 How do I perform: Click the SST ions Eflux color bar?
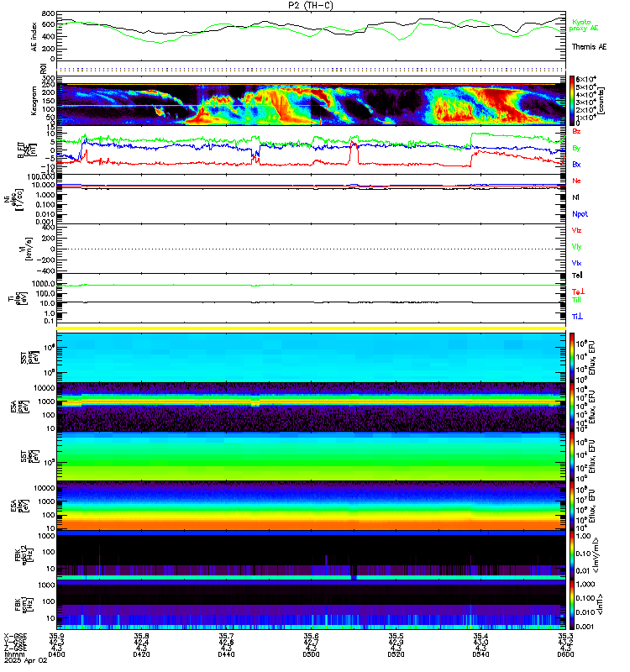pos(572,356)
